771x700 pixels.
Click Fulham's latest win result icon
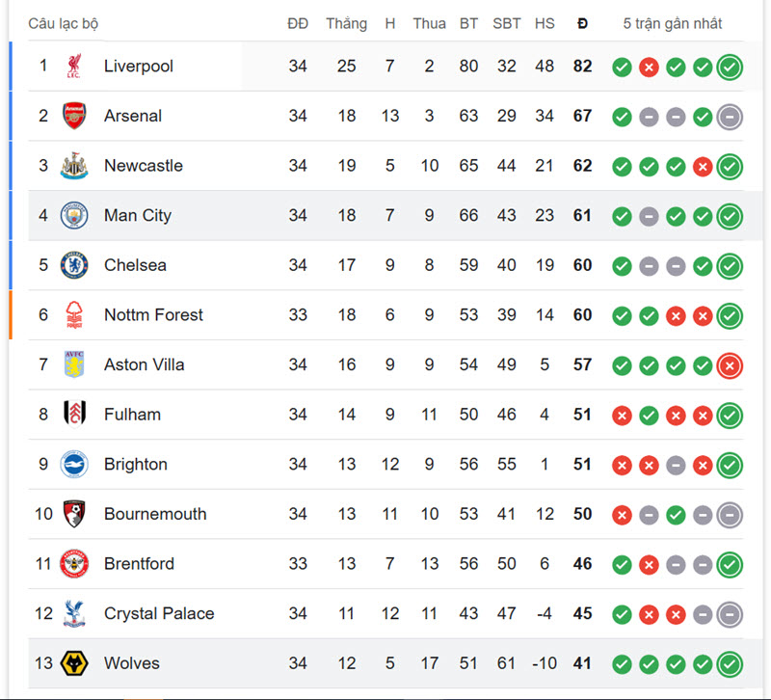click(730, 416)
